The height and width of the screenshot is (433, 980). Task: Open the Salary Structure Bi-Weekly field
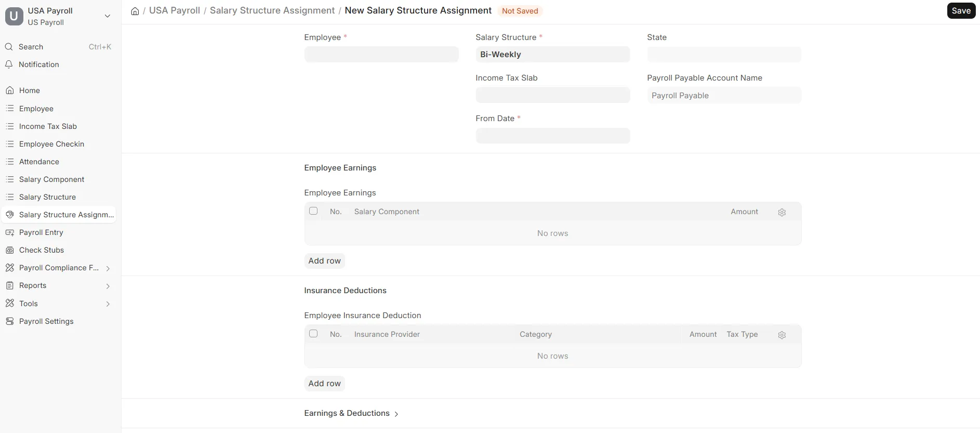(x=553, y=55)
